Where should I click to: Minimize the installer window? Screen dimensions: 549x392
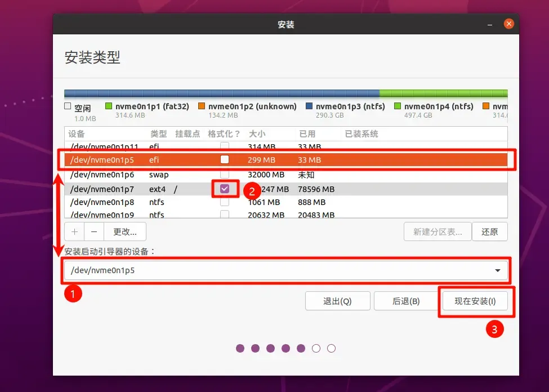(x=490, y=24)
